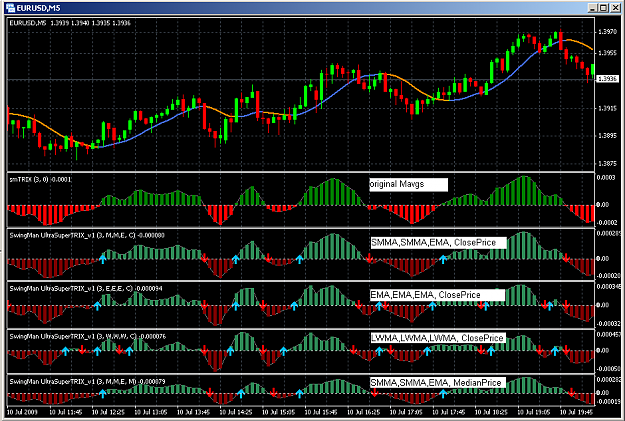Close the EURUSD,M5 chart window
This screenshot has width=625, height=421.
pos(615,8)
